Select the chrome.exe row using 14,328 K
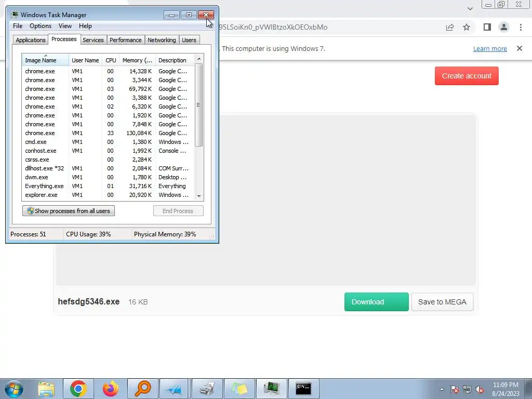 [x=109, y=71]
